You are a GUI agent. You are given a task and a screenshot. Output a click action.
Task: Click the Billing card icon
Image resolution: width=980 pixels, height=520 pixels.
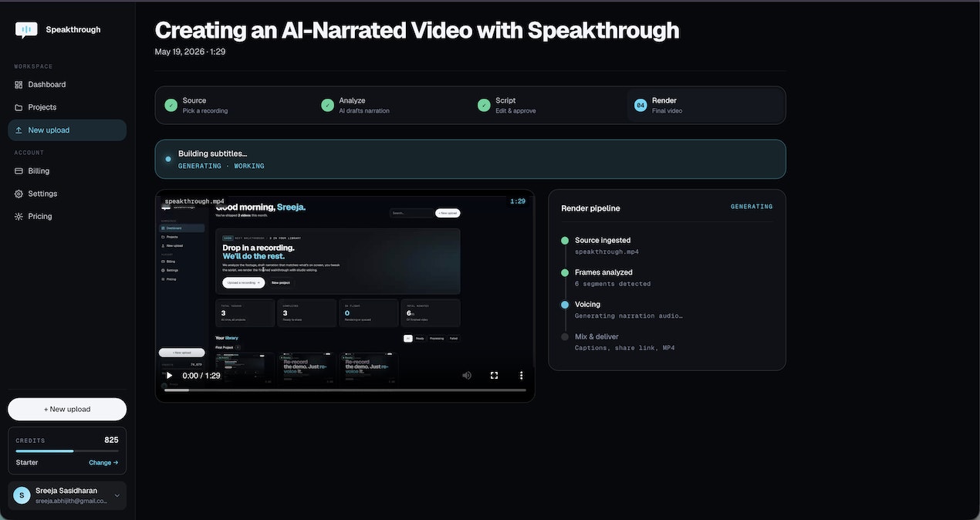pos(19,171)
